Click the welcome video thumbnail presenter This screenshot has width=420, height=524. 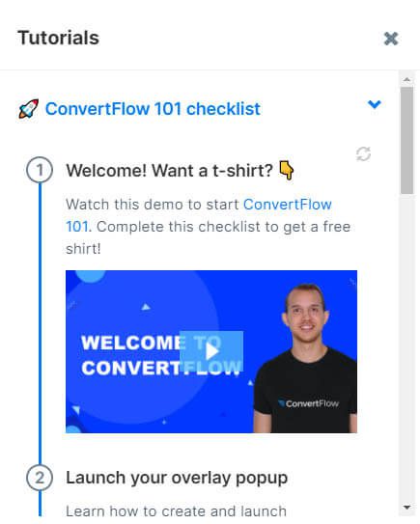pyautogui.click(x=305, y=358)
